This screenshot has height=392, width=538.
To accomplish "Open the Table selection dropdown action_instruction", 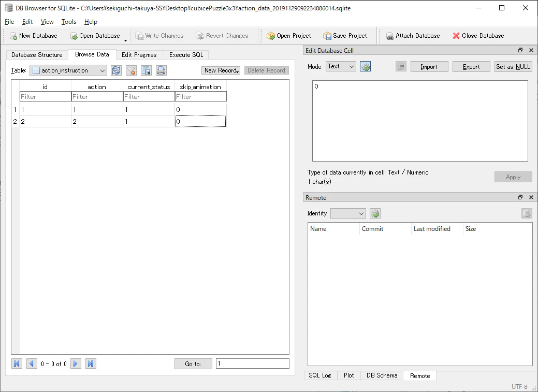I will pos(68,70).
